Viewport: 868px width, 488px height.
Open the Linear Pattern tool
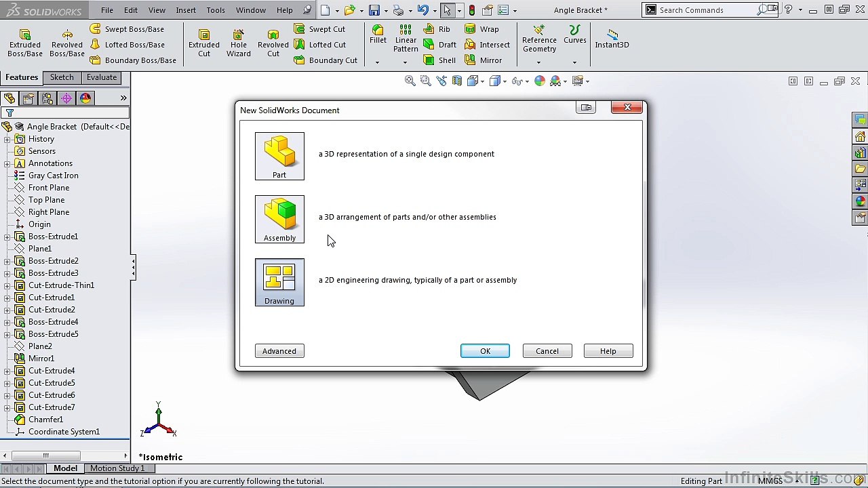coord(406,39)
